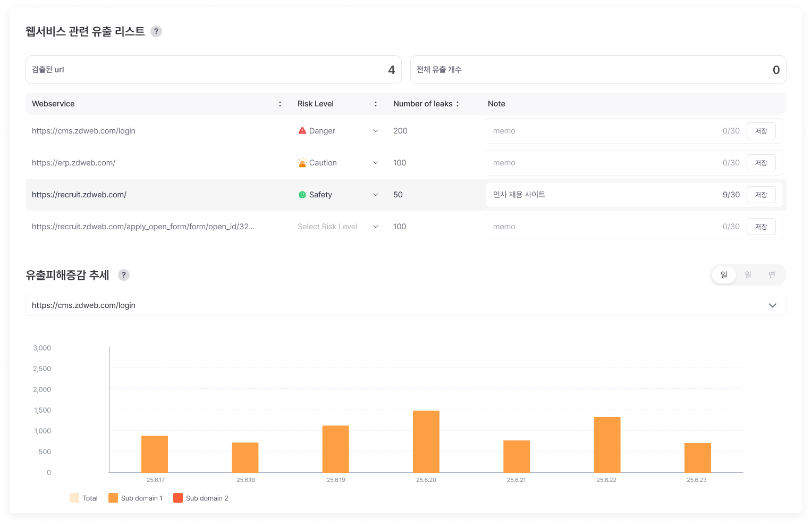Click the 25.6.20 bar in chart
The width and height of the screenshot is (812, 525).
tap(426, 441)
